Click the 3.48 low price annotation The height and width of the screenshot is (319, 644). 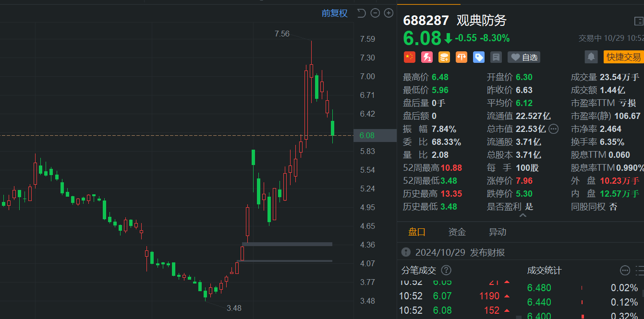[x=234, y=308]
